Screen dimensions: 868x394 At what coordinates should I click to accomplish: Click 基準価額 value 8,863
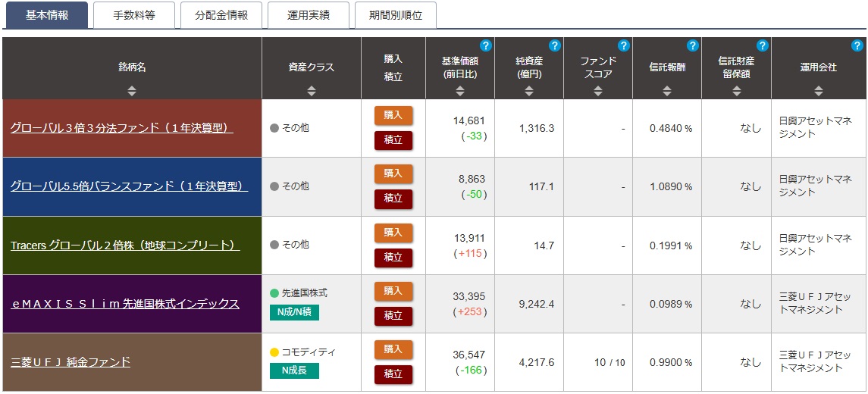472,180
